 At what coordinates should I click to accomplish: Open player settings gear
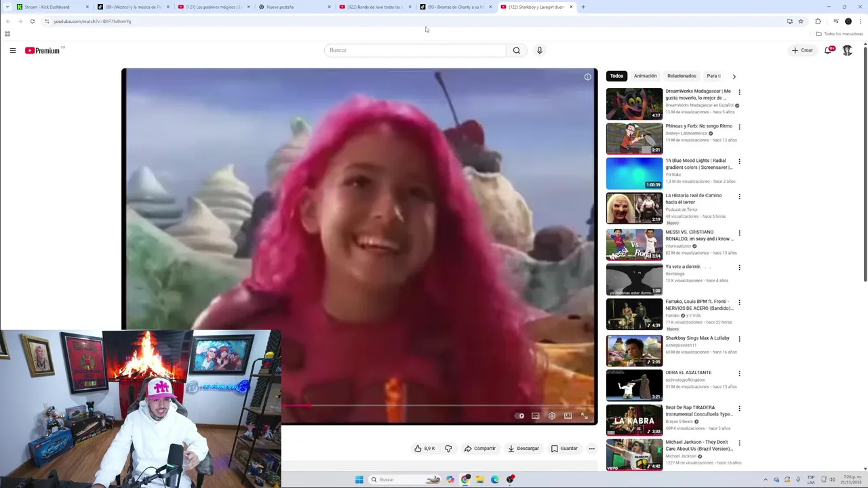coord(552,416)
